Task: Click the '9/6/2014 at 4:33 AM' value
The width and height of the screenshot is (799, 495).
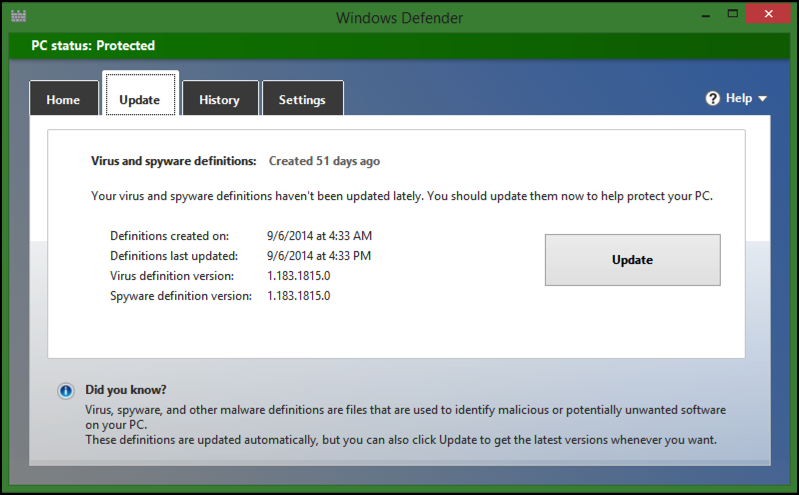Action: tap(319, 236)
